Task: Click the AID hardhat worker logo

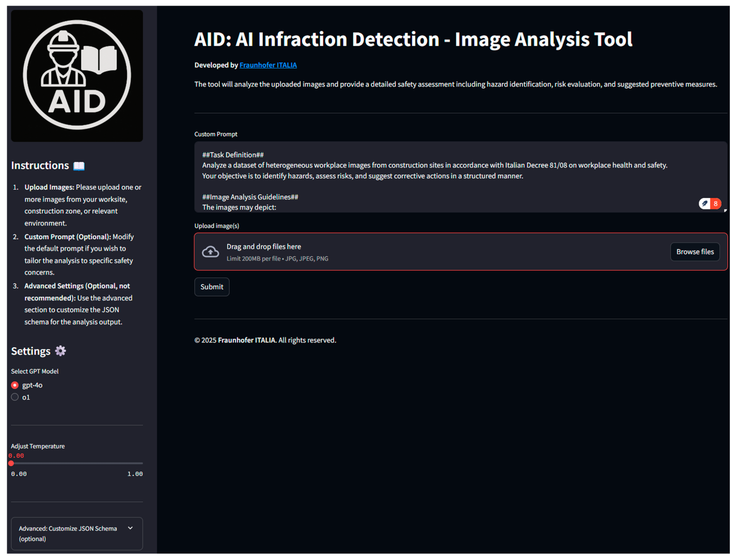Action: point(77,75)
